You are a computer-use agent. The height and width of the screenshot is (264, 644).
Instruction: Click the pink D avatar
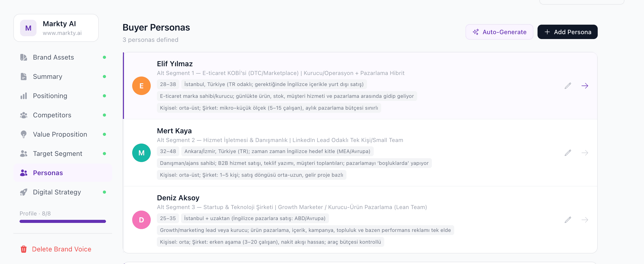click(141, 220)
